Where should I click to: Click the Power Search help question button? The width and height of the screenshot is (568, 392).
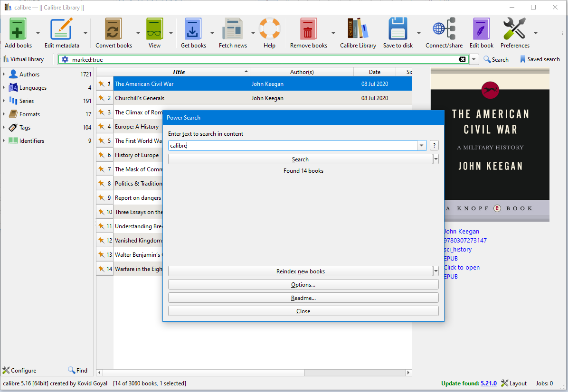[435, 146]
